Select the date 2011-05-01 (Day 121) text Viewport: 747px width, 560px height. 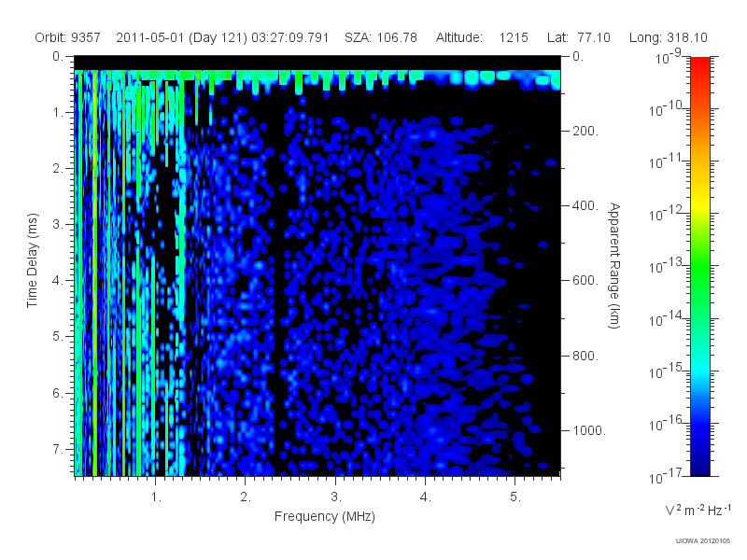point(181,37)
